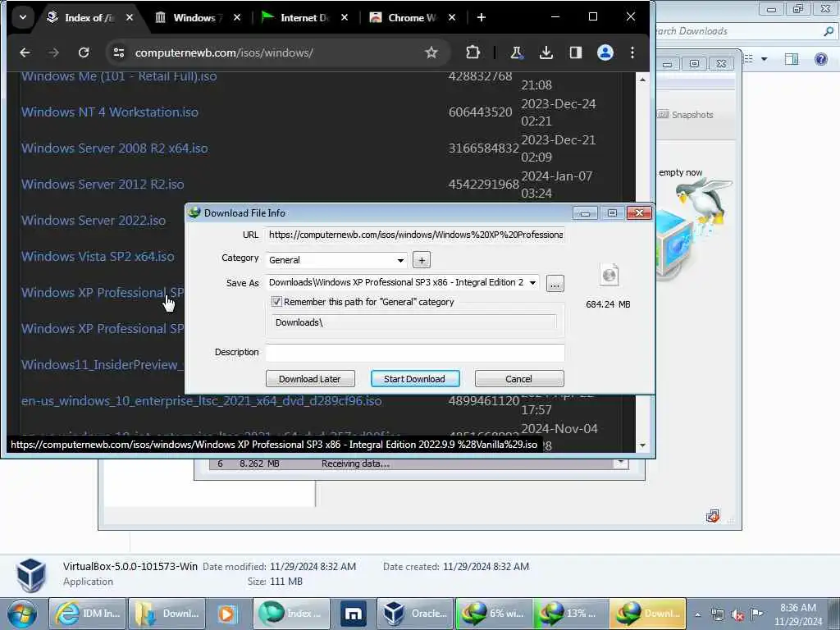
Task: Open IDM Internet Explorer taskbar item
Action: click(88, 614)
